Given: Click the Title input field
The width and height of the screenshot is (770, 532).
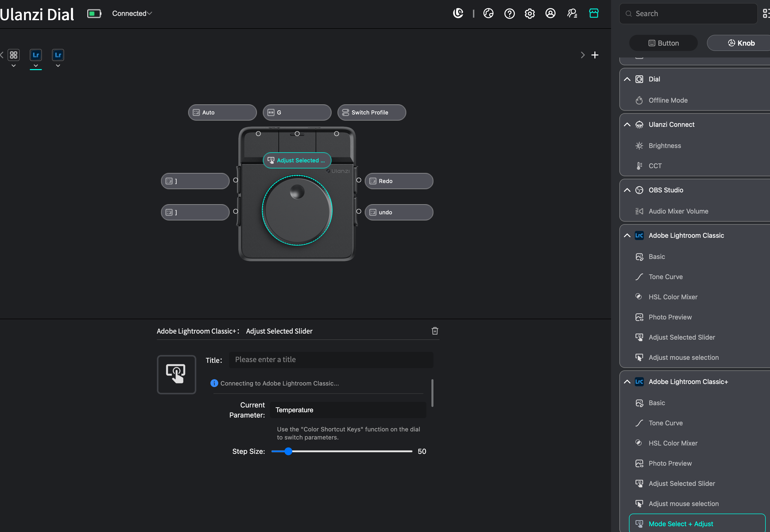Looking at the screenshot, I should pos(331,360).
